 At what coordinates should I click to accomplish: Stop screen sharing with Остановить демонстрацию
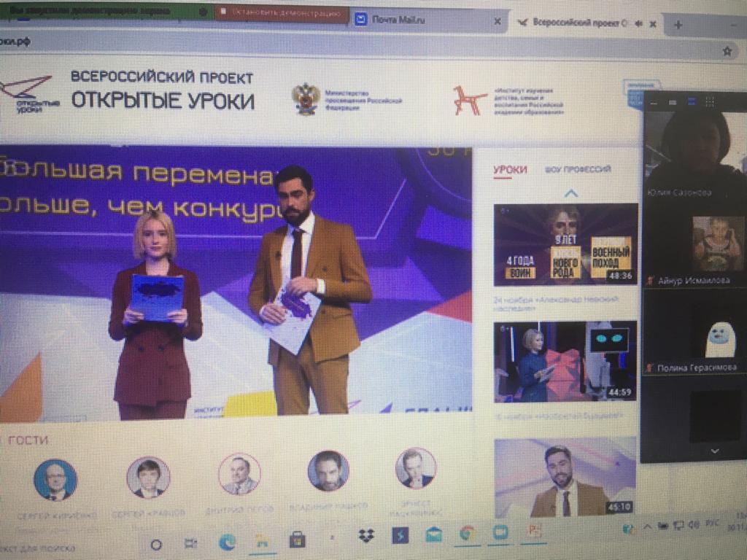coord(282,13)
